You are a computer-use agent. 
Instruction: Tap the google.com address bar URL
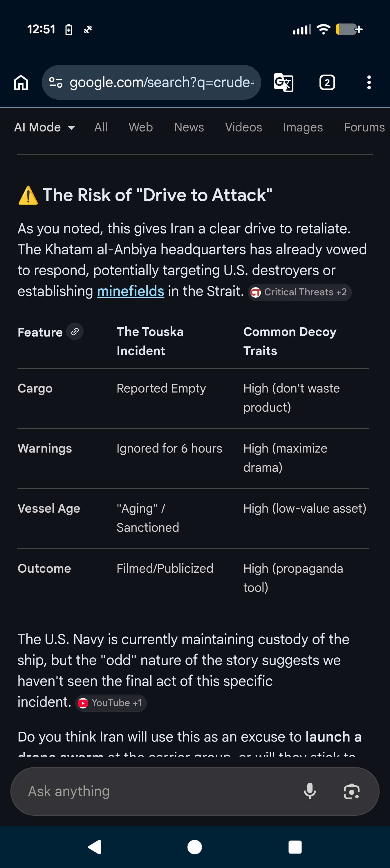point(162,83)
